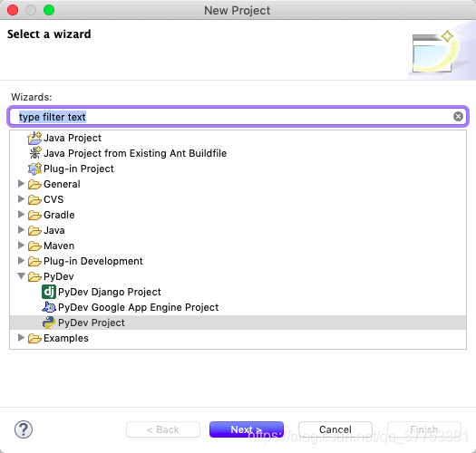Click the Python logo icon for PyDev Project
Screen dimensions: 476x453
pyautogui.click(x=49, y=323)
